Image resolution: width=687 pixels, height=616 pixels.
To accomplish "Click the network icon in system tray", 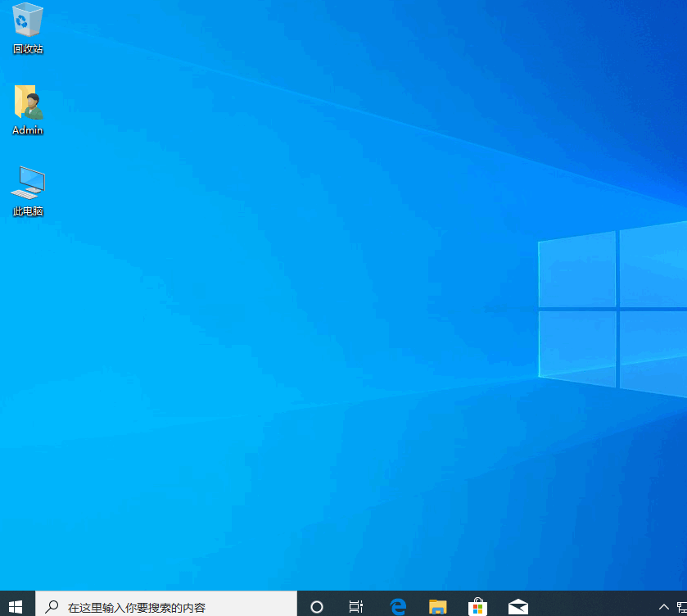I will pos(682,607).
